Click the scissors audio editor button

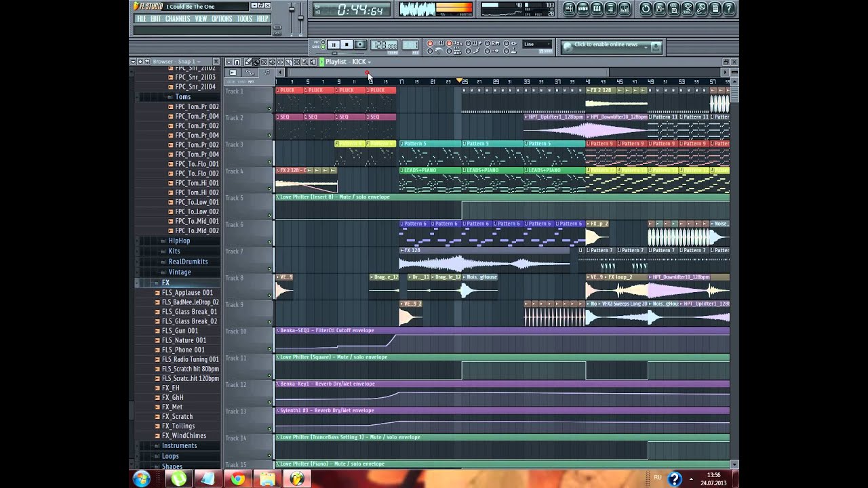(688, 9)
